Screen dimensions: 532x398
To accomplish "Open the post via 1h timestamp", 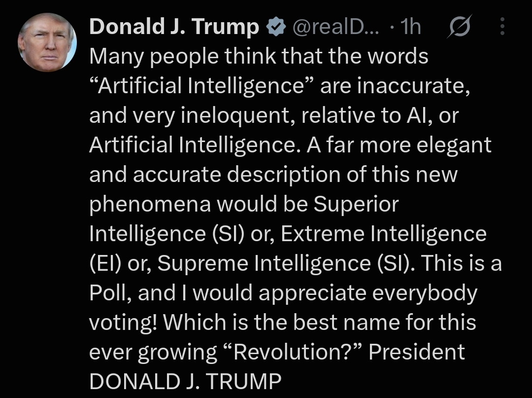I will tap(410, 27).
